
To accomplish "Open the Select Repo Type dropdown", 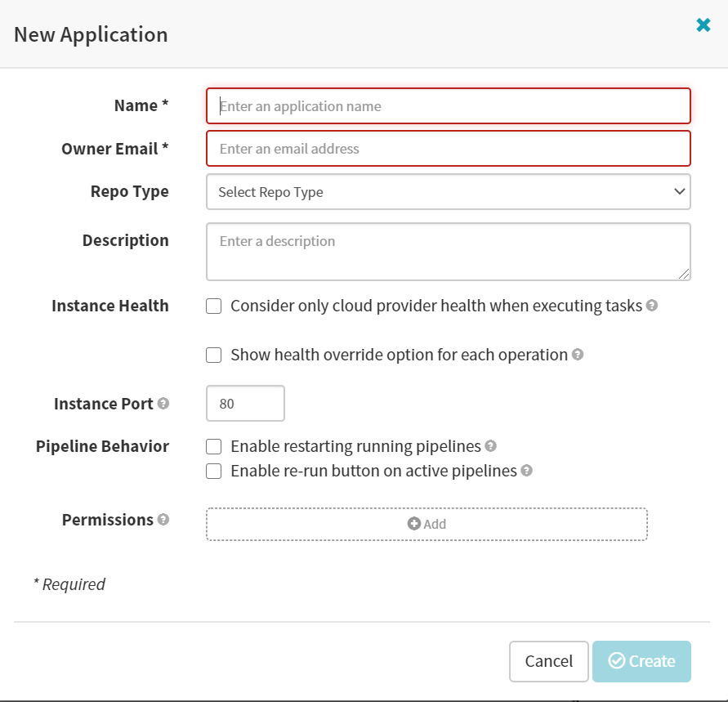I will (448, 191).
